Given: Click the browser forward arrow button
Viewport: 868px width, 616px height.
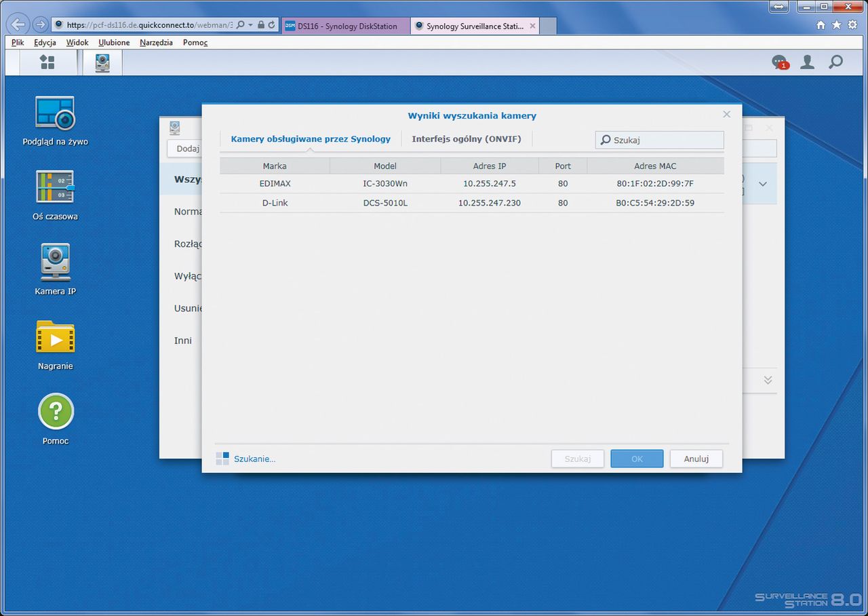Looking at the screenshot, I should 39,25.
